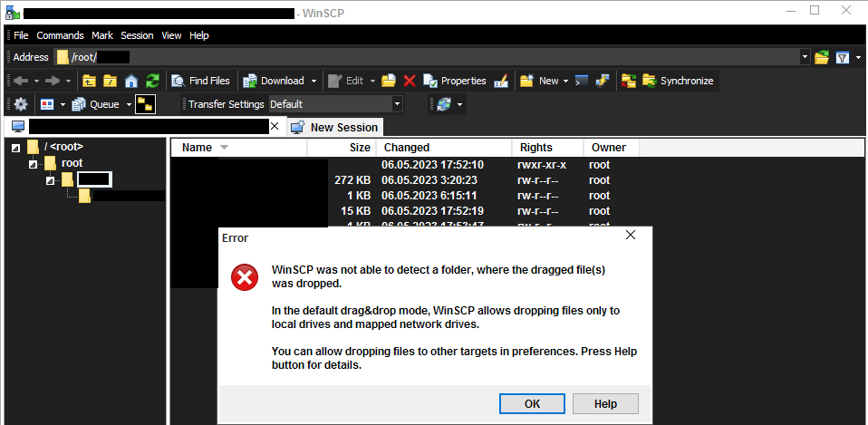
Task: Click the Help button in Error dialog
Action: [x=605, y=404]
